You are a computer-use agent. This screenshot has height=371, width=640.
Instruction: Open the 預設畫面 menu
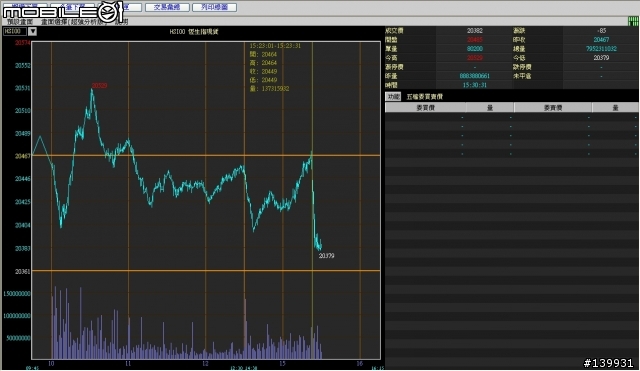tap(20, 22)
